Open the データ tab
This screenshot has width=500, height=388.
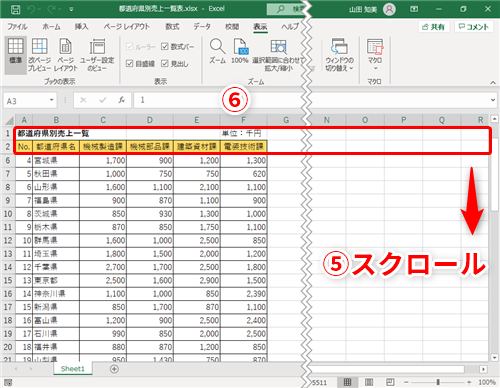pyautogui.click(x=202, y=27)
